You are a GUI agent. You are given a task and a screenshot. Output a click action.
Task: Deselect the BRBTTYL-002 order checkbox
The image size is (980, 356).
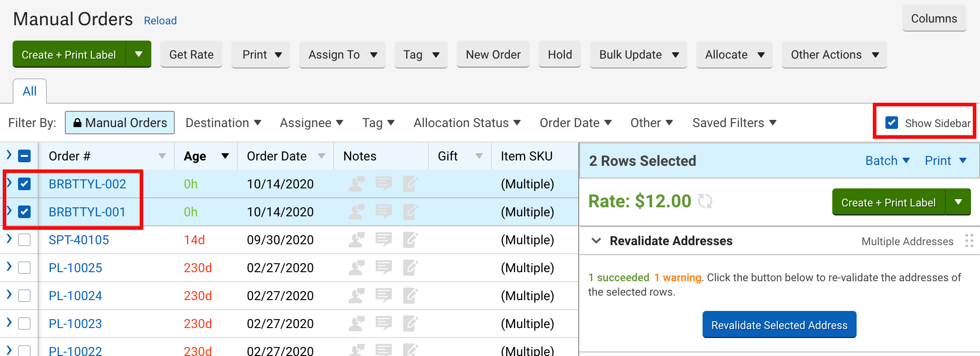(x=24, y=184)
